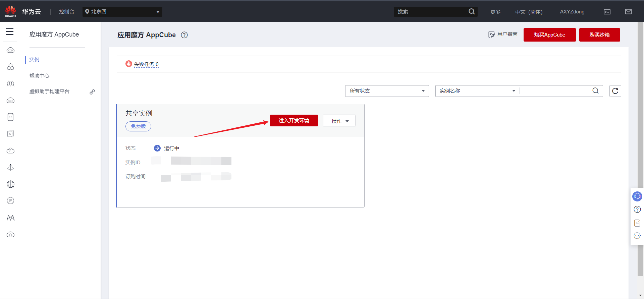
Task: Click the vertical page scrollbar
Action: (640, 149)
